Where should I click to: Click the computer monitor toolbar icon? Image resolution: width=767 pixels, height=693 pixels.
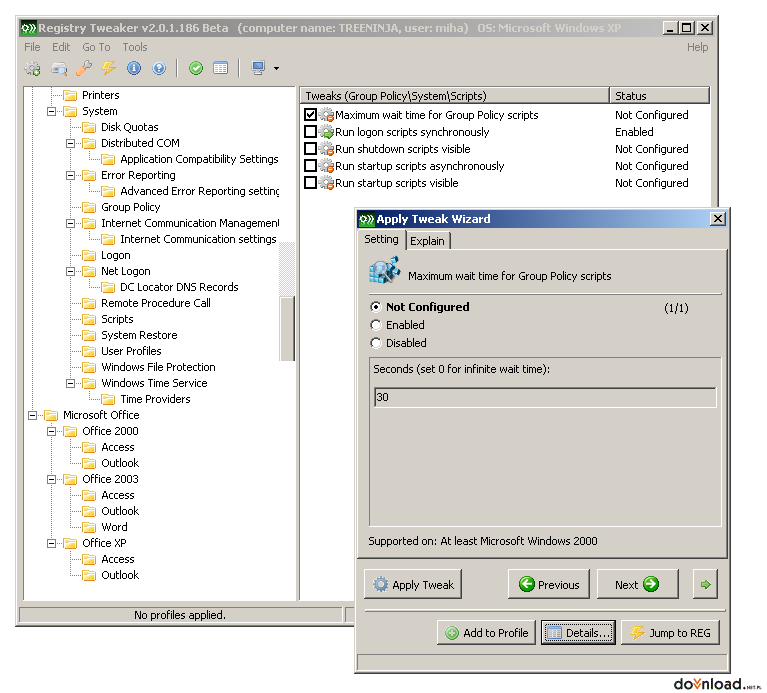[258, 68]
